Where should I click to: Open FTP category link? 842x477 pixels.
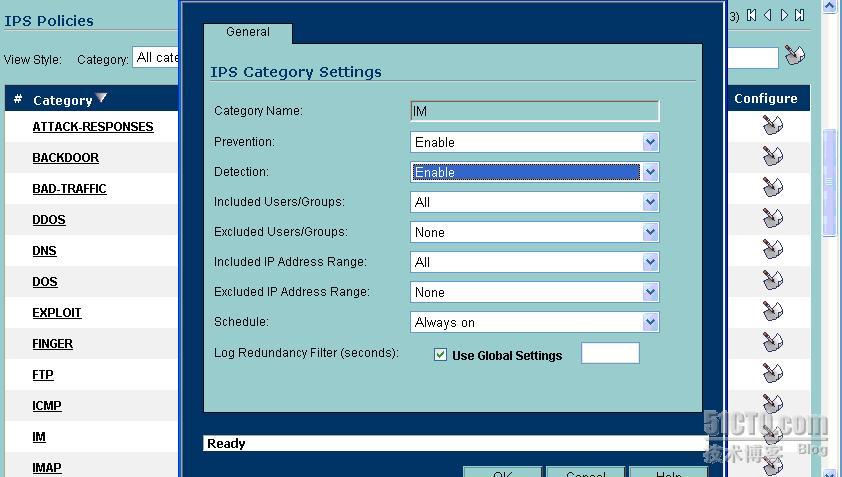coord(43,375)
